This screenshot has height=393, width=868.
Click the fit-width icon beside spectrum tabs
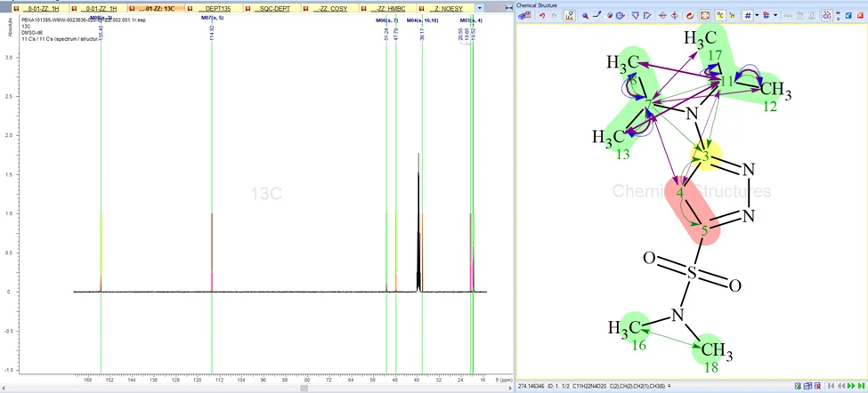tap(508, 8)
